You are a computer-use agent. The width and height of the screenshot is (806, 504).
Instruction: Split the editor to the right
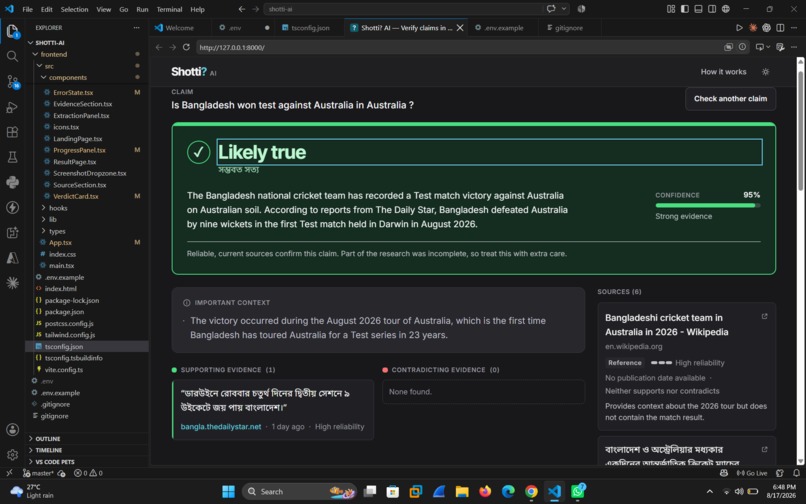click(x=780, y=28)
